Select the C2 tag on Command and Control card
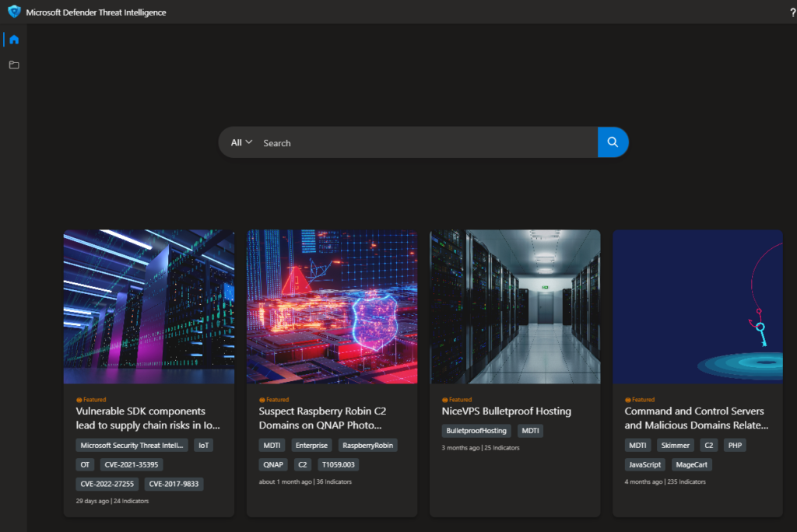797x532 pixels. click(x=708, y=445)
